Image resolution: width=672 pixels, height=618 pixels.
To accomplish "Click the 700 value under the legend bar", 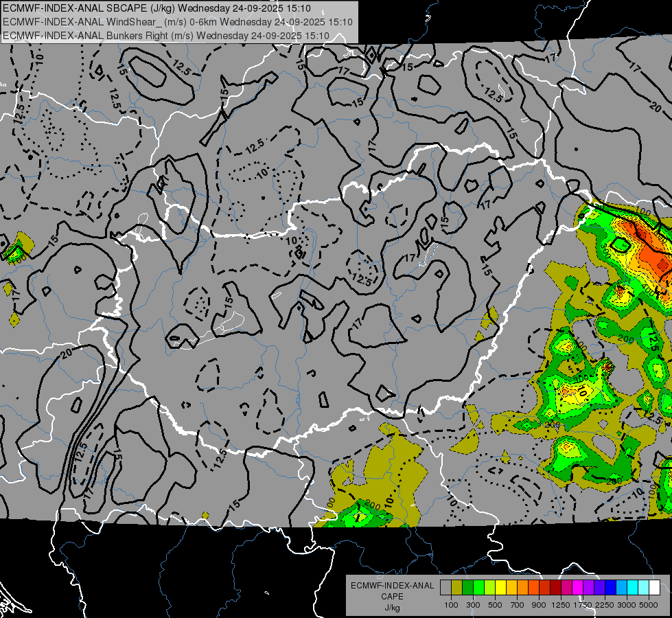I will click(518, 605).
